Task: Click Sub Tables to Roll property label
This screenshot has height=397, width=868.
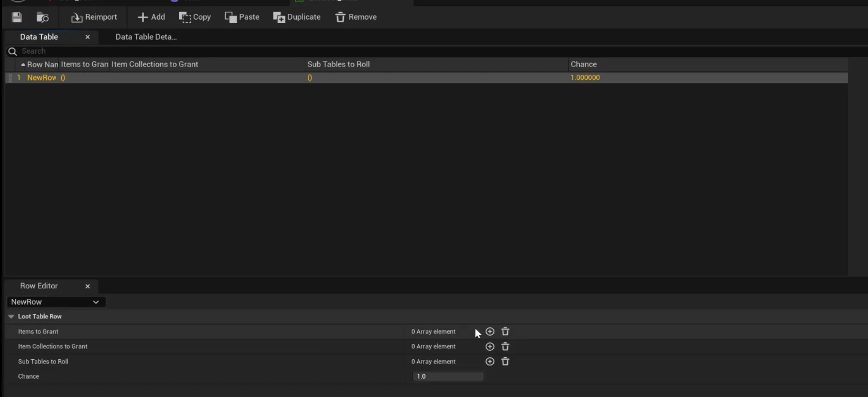Action: (43, 361)
